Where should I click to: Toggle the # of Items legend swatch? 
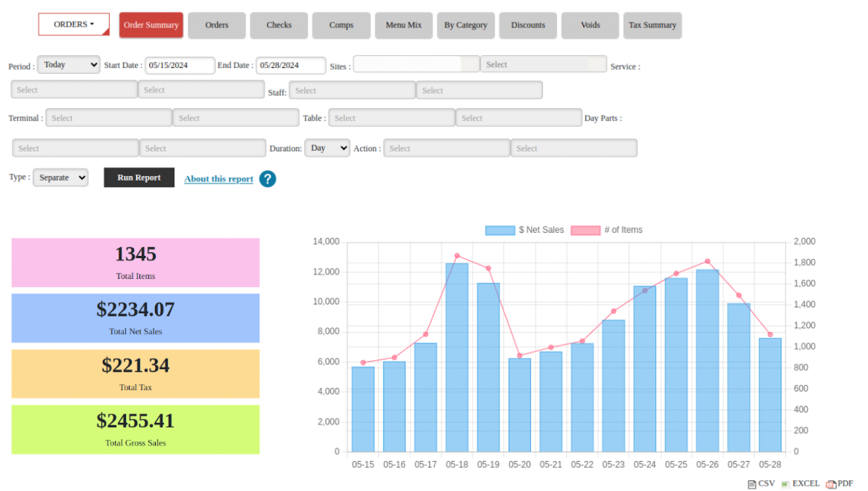coord(585,230)
